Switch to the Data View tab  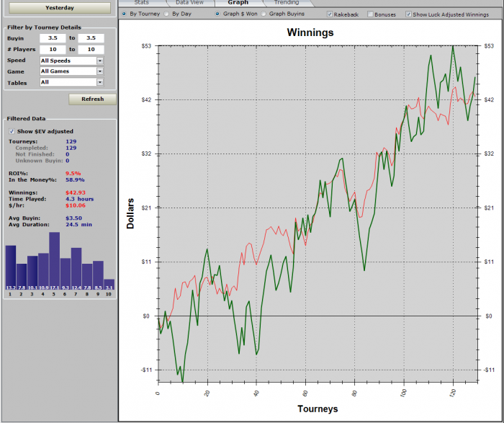[189, 3]
